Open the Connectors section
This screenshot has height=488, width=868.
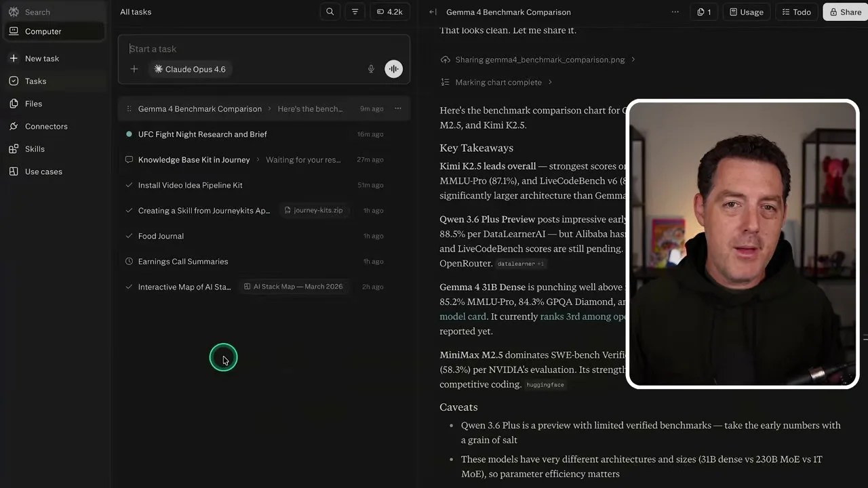[x=54, y=126]
